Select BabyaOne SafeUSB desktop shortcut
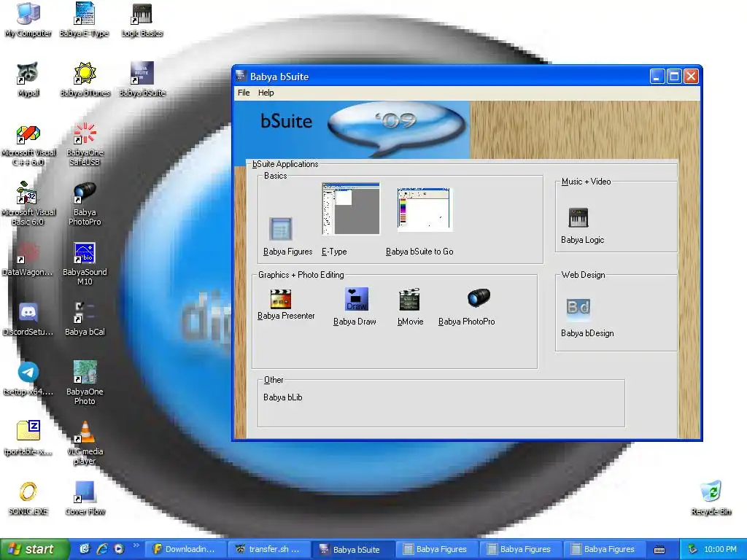 pyautogui.click(x=85, y=144)
